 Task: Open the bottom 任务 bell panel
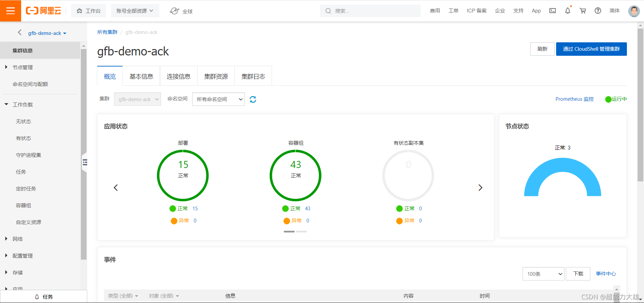(x=44, y=297)
